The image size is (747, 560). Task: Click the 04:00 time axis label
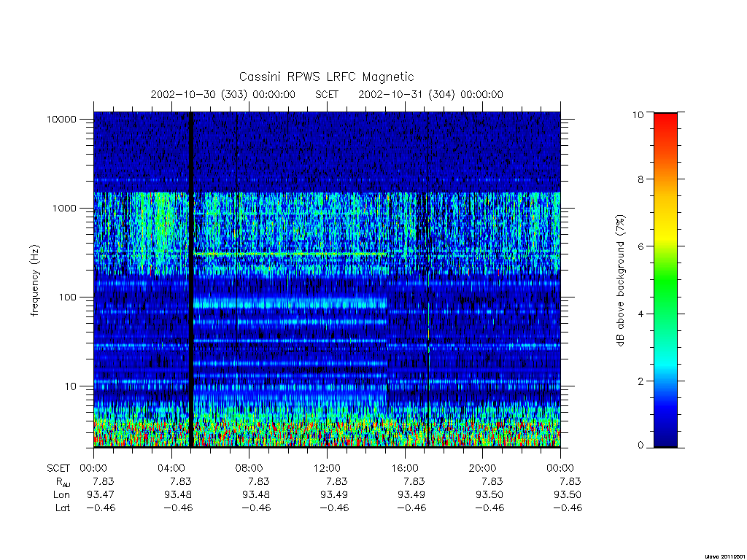coord(171,468)
